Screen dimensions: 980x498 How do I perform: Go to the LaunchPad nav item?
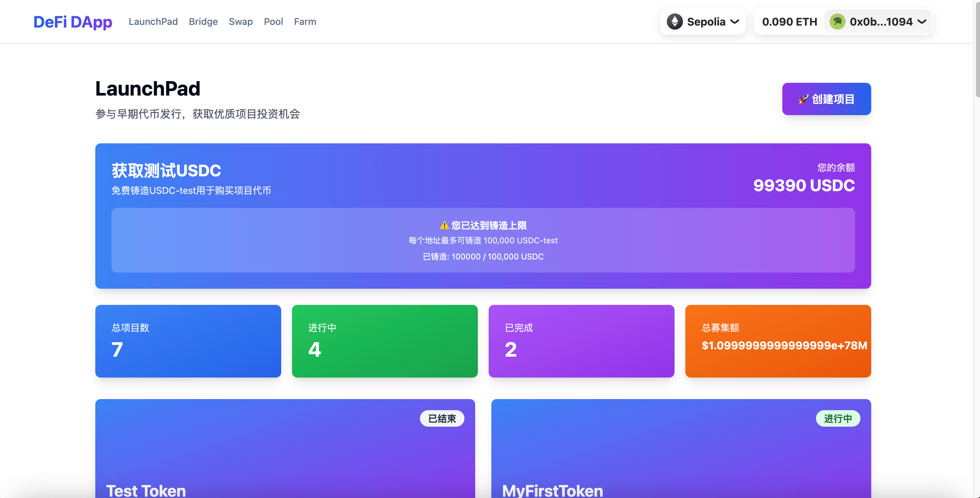click(153, 22)
